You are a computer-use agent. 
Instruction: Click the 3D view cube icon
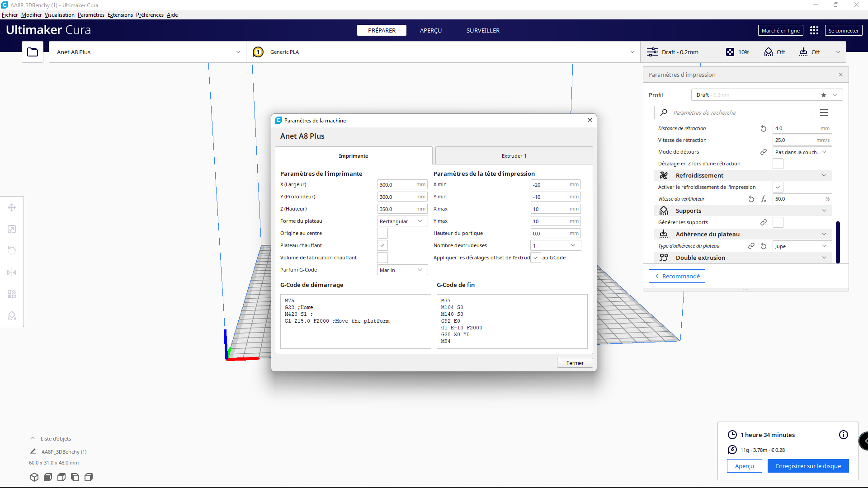click(x=34, y=477)
